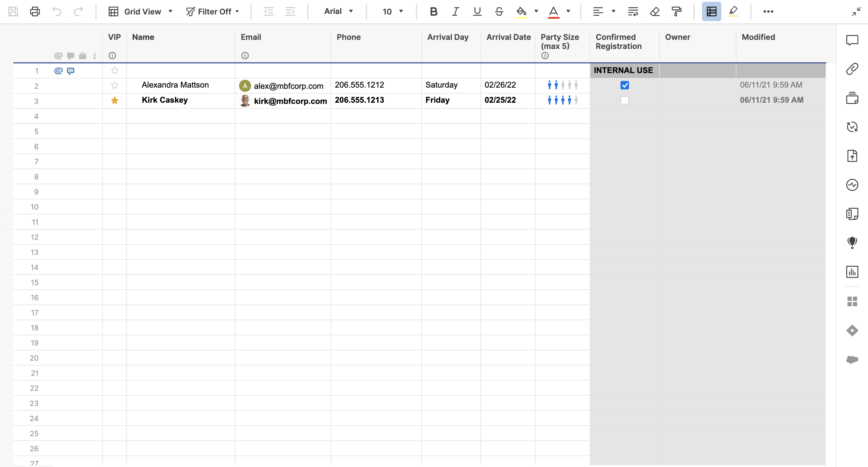Click the Clear formatting eraser icon
This screenshot has height=467, width=868.
coord(654,11)
